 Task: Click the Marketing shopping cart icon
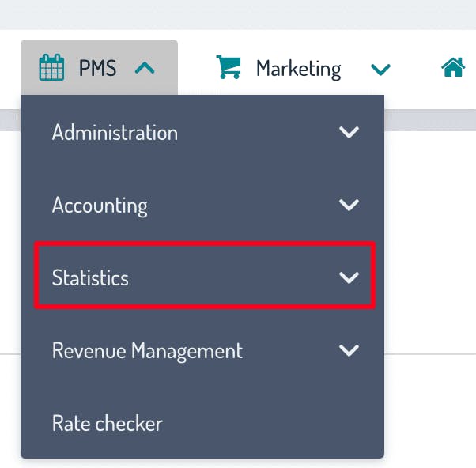[x=229, y=68]
